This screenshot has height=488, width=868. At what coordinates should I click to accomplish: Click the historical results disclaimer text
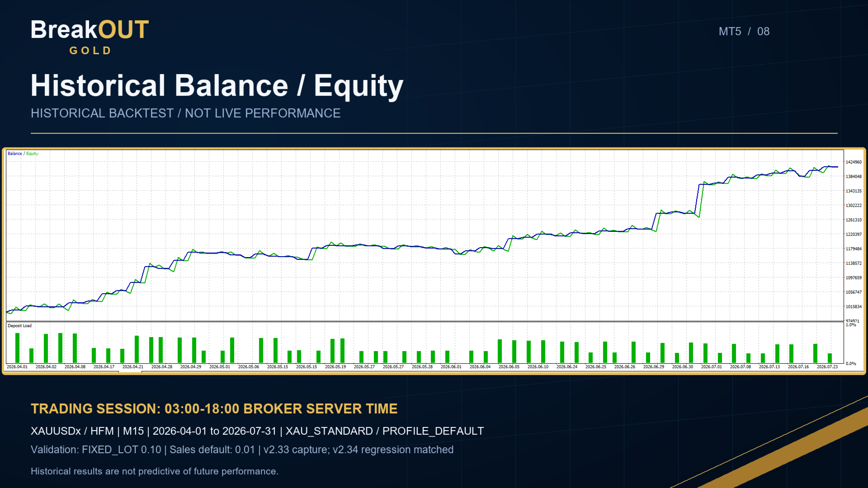coord(155,471)
